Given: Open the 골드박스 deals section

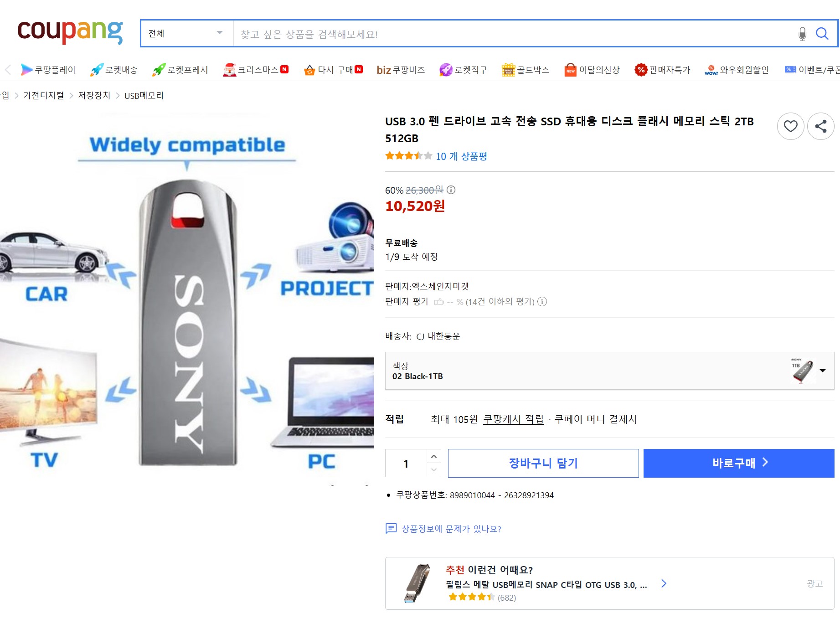Looking at the screenshot, I should click(x=526, y=70).
